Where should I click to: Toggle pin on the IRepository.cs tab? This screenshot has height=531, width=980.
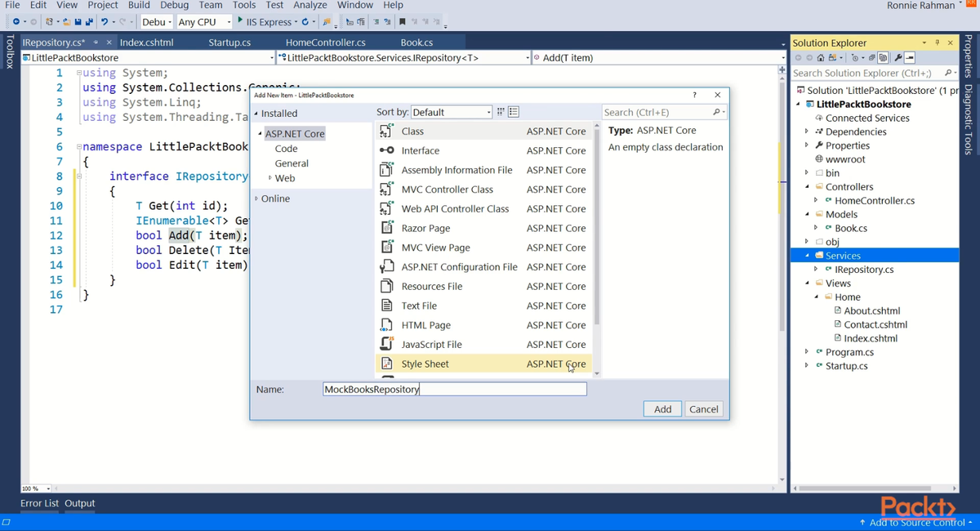point(96,42)
